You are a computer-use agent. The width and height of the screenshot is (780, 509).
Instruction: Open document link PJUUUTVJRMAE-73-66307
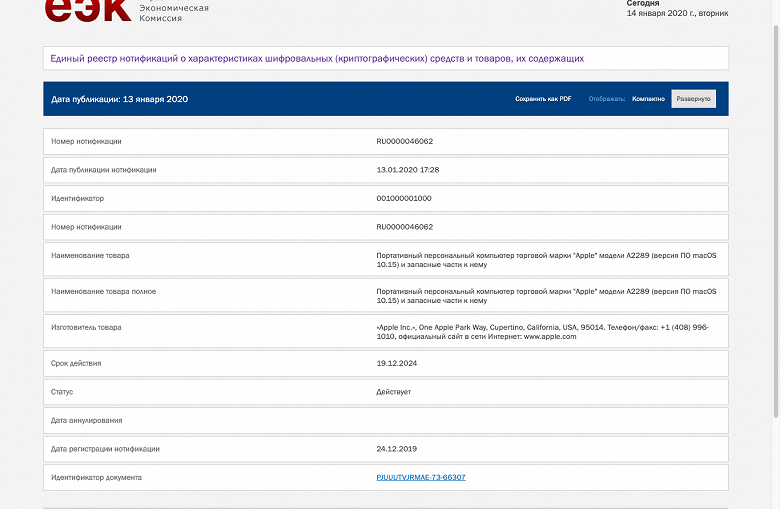420,477
